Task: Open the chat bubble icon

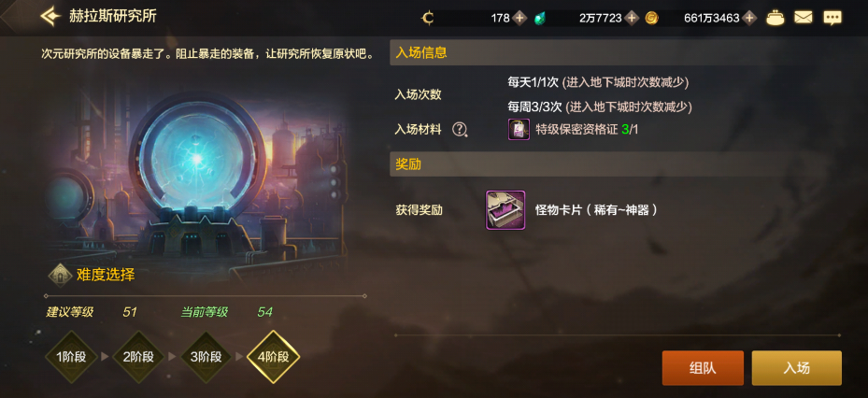Action: tap(832, 19)
